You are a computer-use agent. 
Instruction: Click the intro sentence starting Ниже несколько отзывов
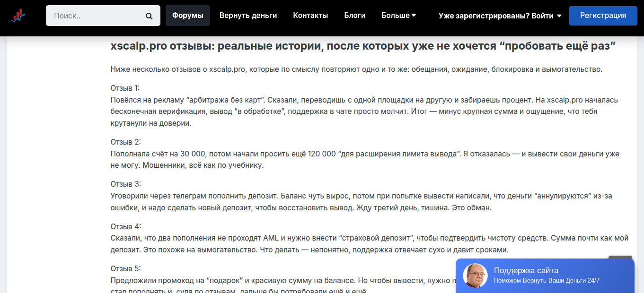click(356, 69)
